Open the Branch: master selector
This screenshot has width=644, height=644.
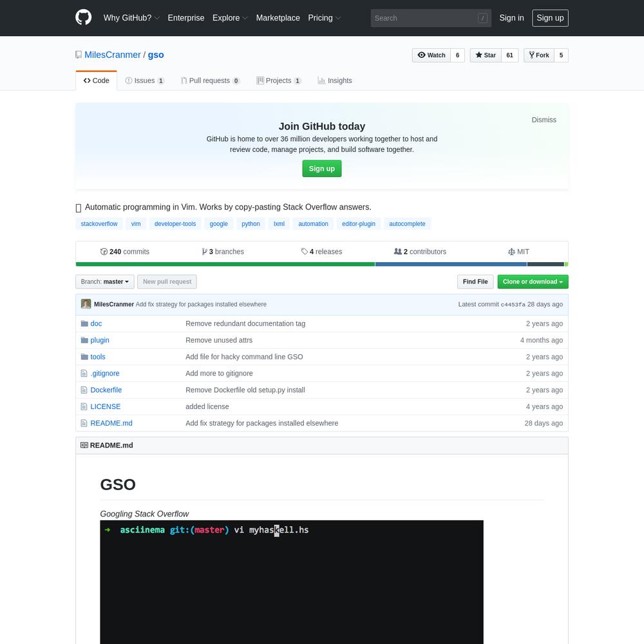click(105, 282)
